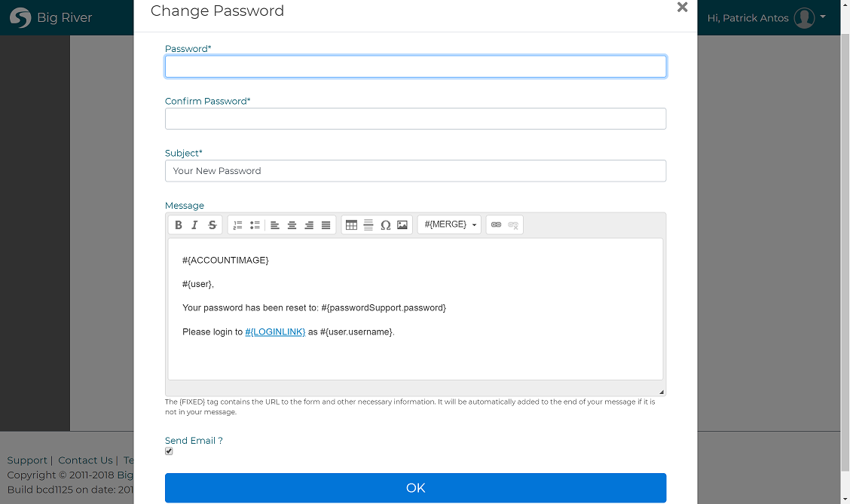Insert a special character (omega)
850x504 pixels.
pyautogui.click(x=385, y=225)
